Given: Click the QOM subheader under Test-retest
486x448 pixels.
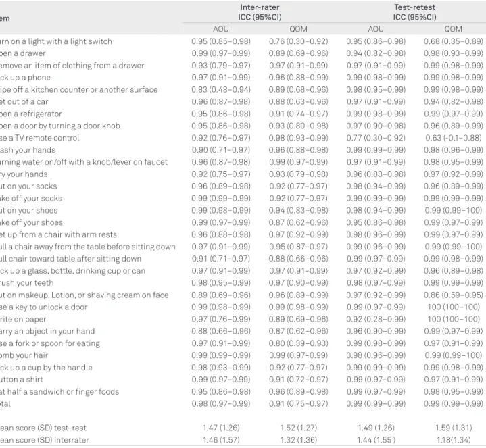Looking at the screenshot, I should (x=454, y=29).
